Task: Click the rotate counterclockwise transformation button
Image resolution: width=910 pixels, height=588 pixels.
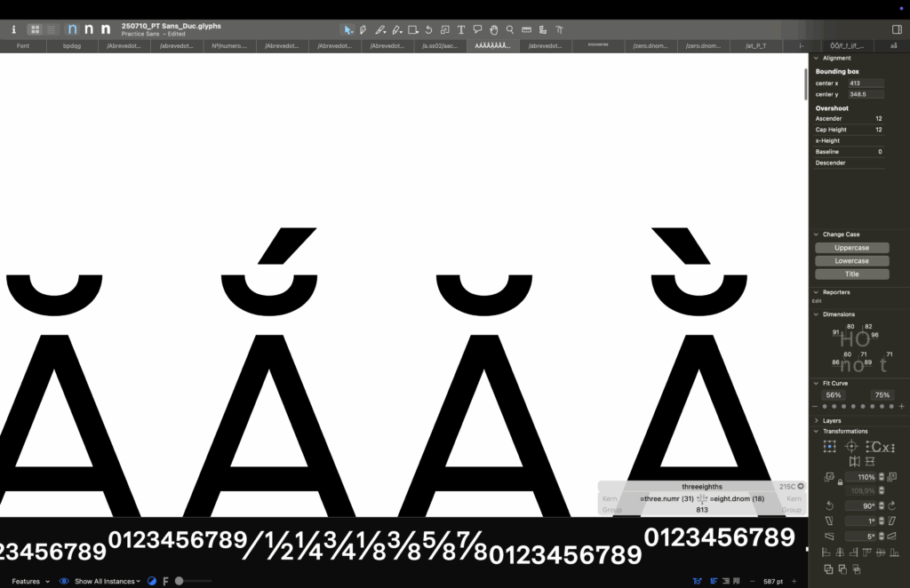Action: [x=829, y=505]
